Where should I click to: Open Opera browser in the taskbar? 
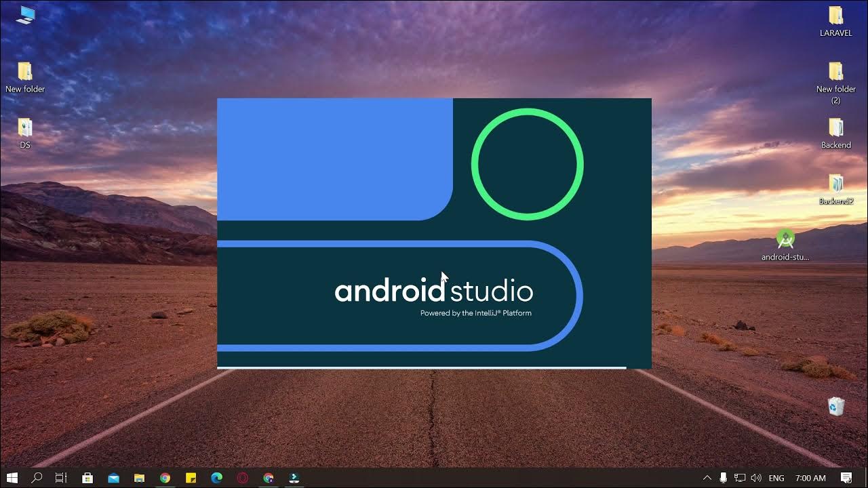242,478
